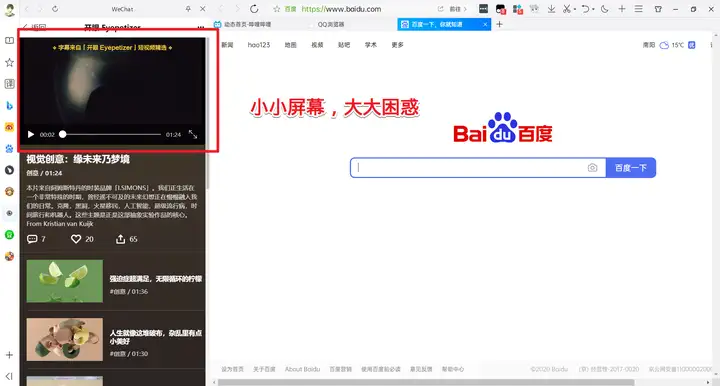Click the 百度一下 search button
720x386 pixels.
[x=631, y=168]
